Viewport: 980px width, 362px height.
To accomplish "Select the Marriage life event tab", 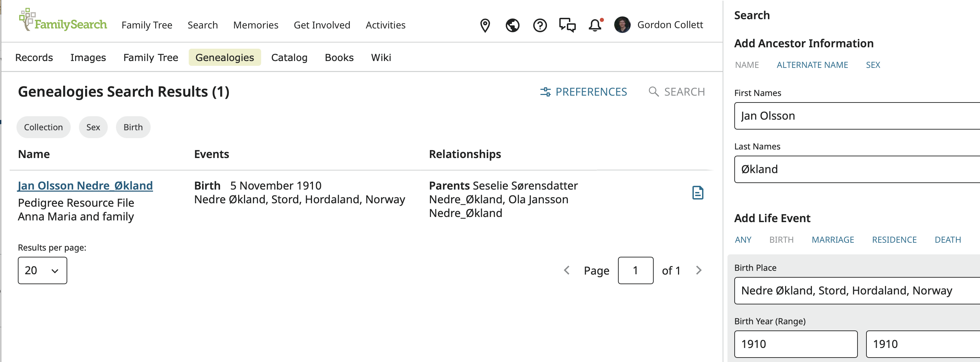I will pos(832,240).
